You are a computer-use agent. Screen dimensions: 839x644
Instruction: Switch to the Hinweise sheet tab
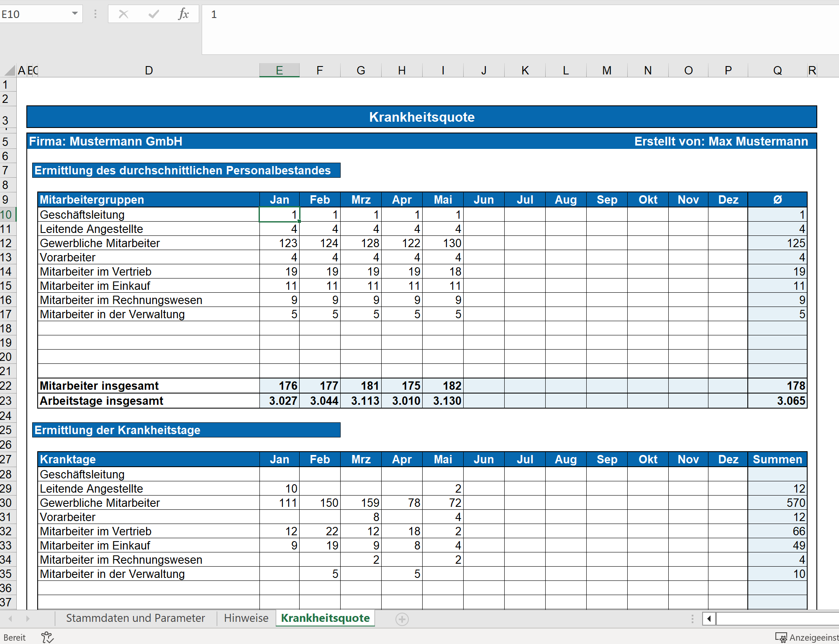(246, 618)
